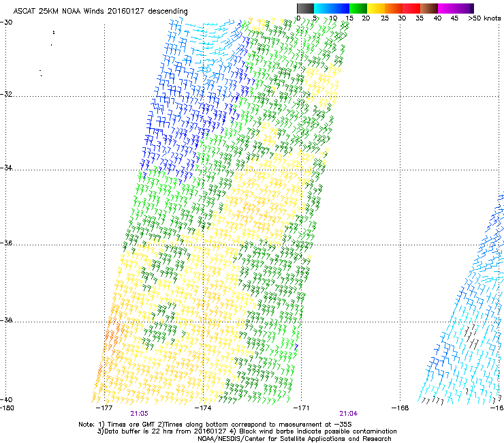Click the 'NOAA/NESDIS/Center for Satellite Applications' credit
The width and height of the screenshot is (504, 443).
pyautogui.click(x=294, y=439)
